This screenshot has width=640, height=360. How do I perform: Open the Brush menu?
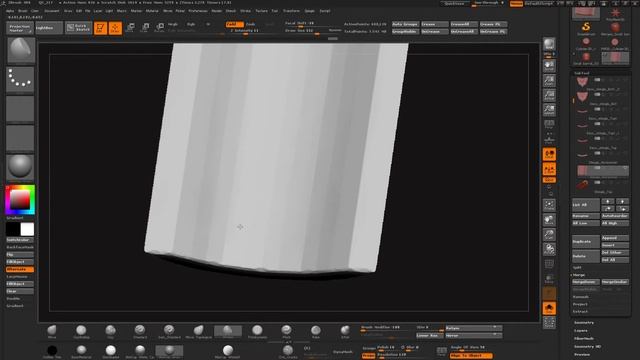pyautogui.click(x=23, y=11)
